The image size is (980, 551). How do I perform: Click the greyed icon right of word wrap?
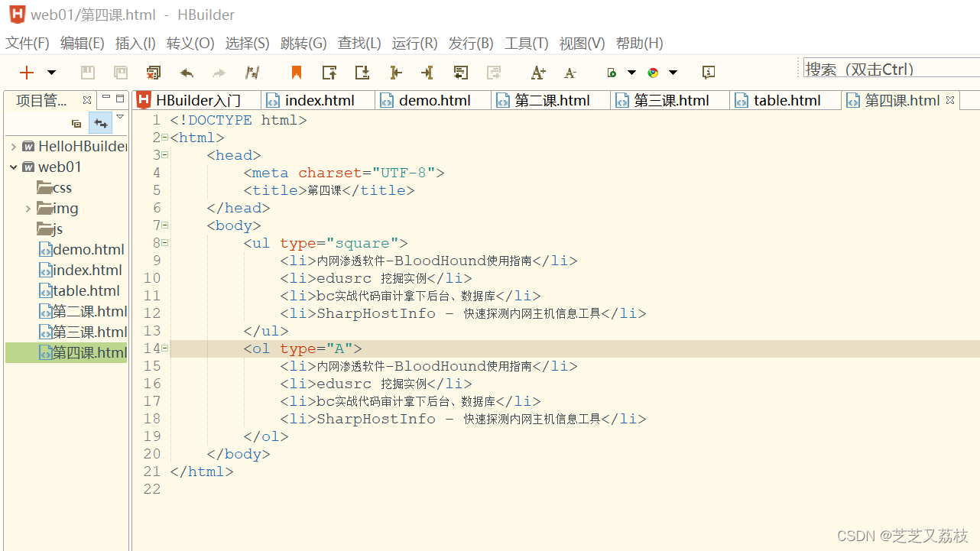point(494,73)
